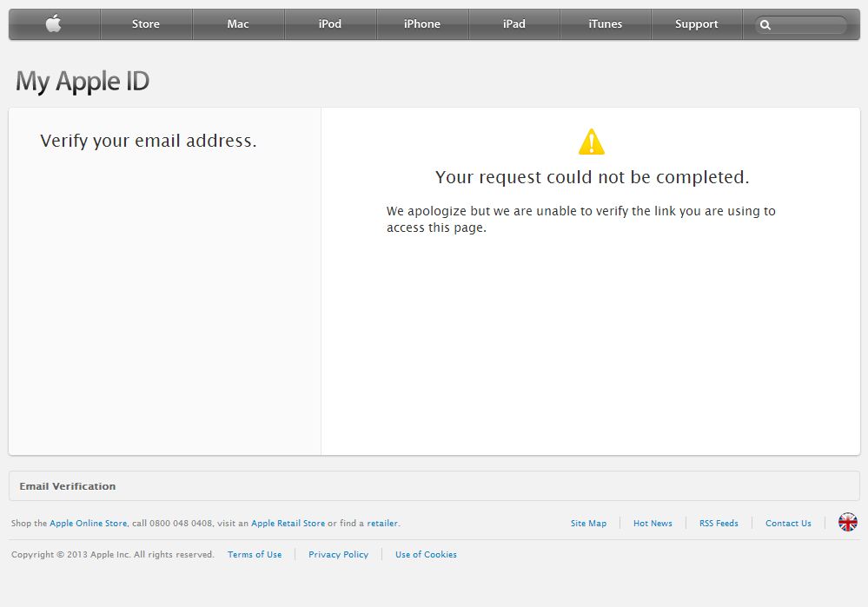Click the Apple logo home icon

54,23
